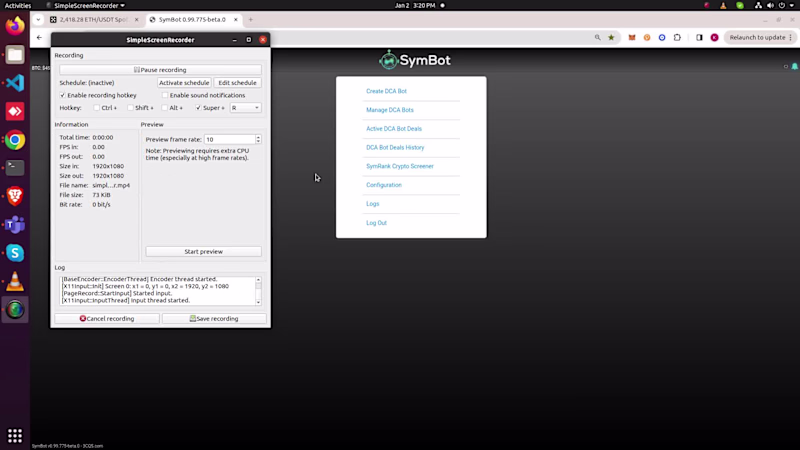Image resolution: width=800 pixels, height=450 pixels.
Task: Click the SymBot notification bell icon
Action: (794, 66)
